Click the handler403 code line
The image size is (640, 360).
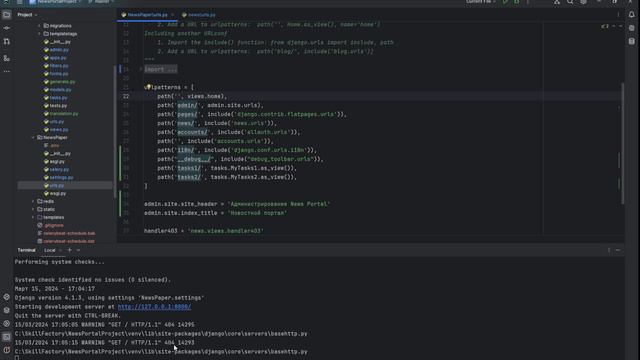click(204, 231)
